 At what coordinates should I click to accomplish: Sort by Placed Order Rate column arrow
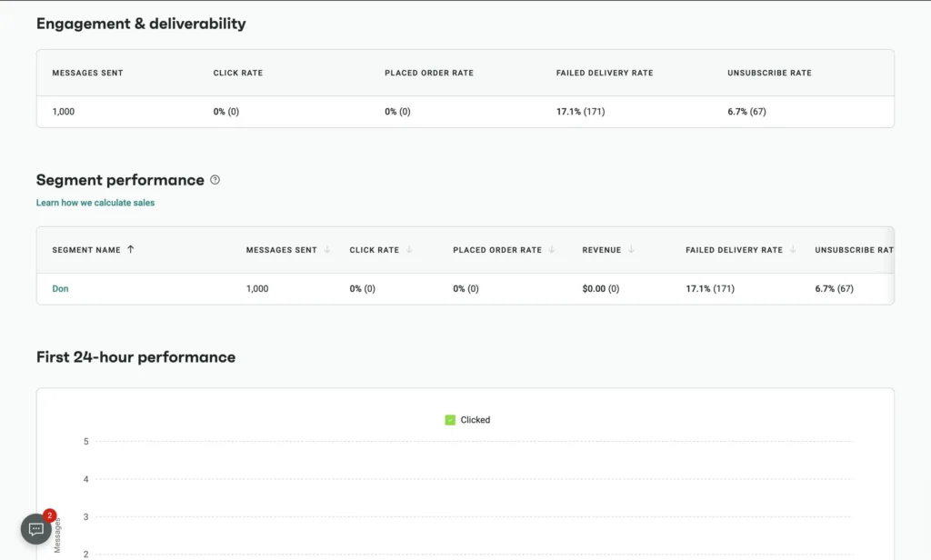[x=552, y=249]
